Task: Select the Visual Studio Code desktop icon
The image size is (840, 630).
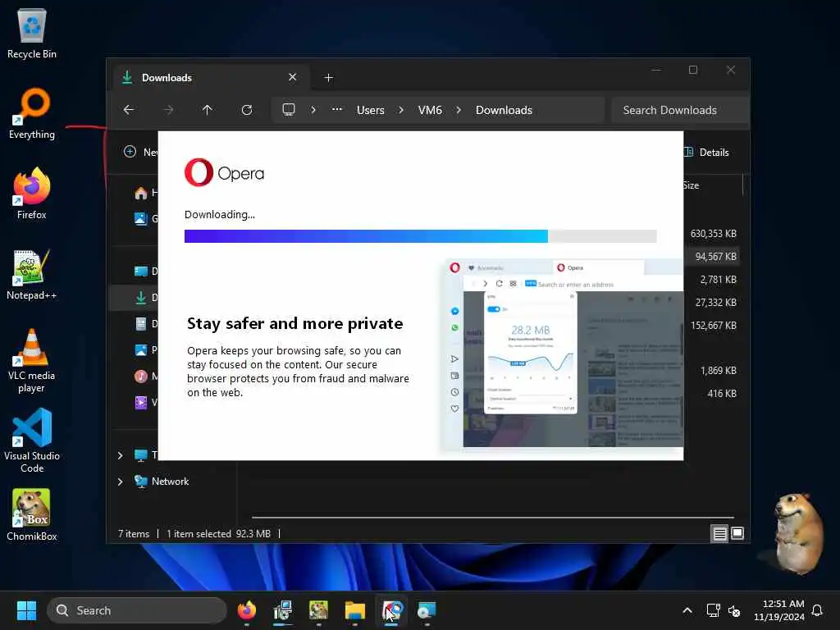Action: (x=32, y=441)
